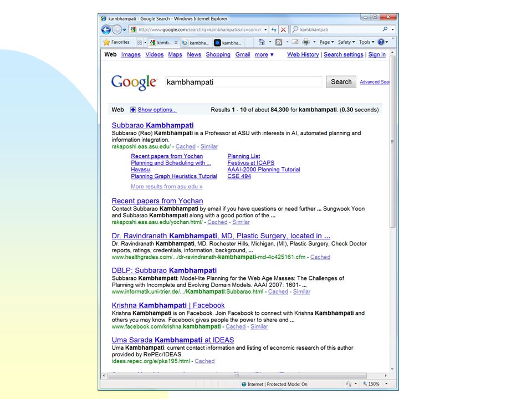Click the News link
This screenshot has width=532, height=399.
[x=194, y=55]
